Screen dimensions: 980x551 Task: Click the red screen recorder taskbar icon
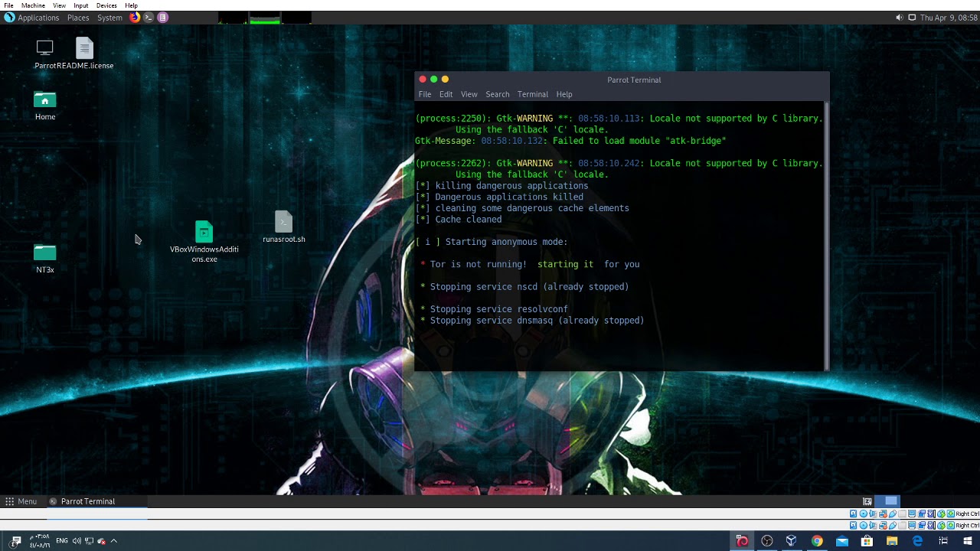(742, 541)
